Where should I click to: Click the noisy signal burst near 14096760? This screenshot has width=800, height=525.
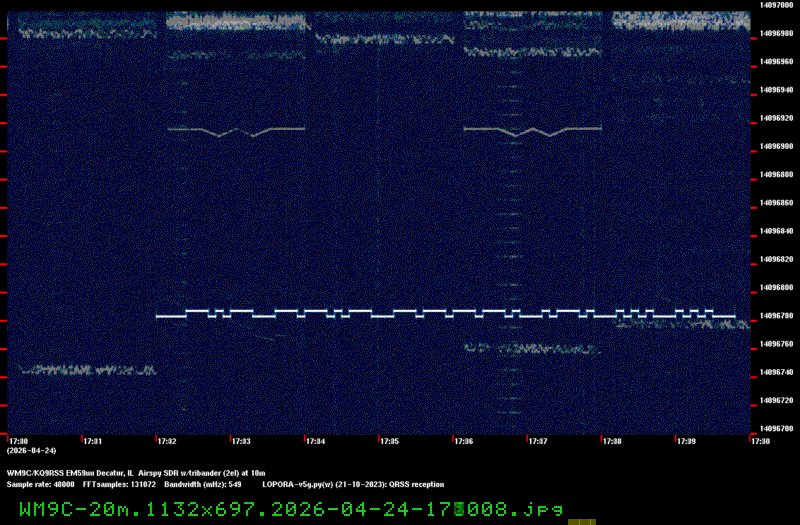click(532, 349)
